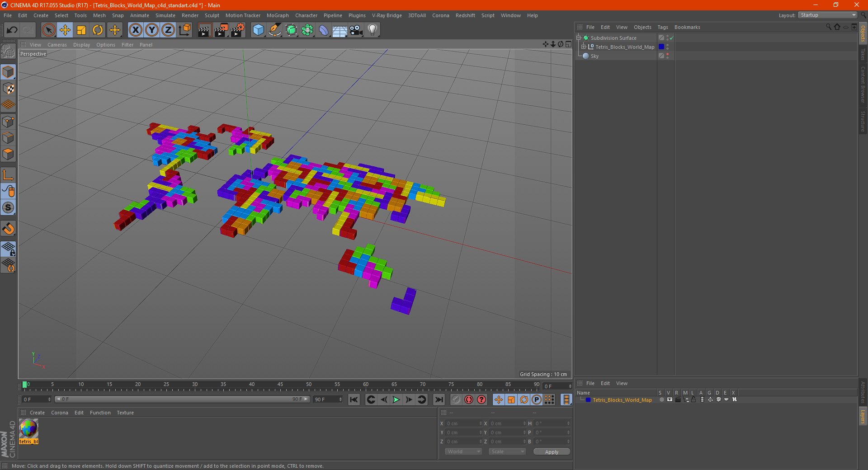This screenshot has width=868, height=470.
Task: Open the MoGraph menu
Action: 278,15
